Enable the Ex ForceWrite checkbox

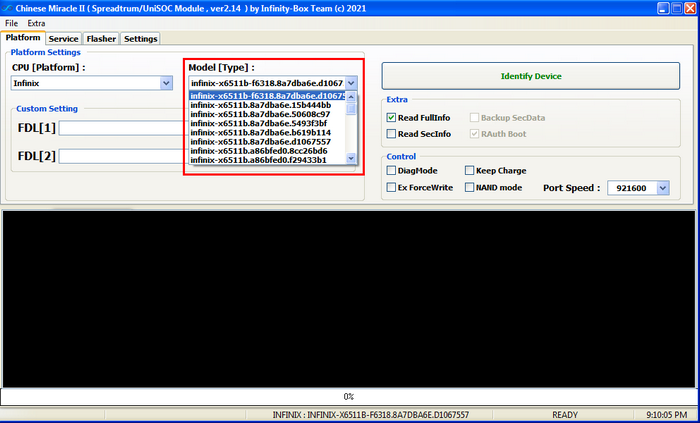coord(392,187)
